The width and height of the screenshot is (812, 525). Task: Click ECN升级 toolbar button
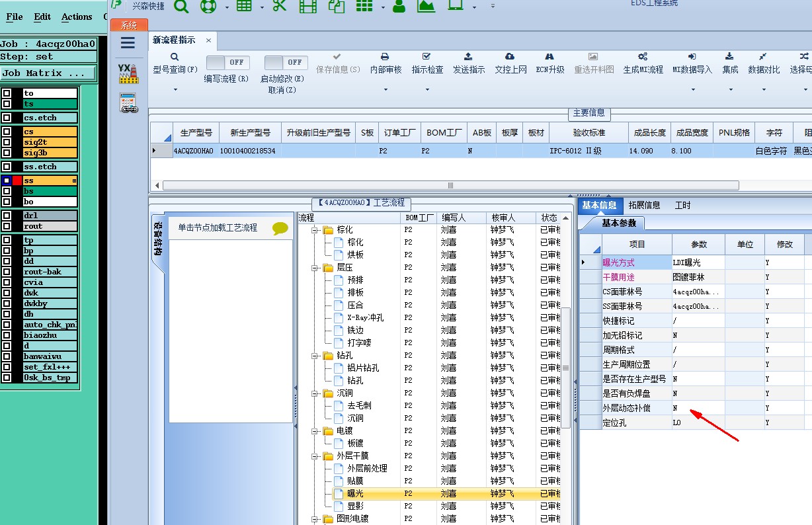click(x=550, y=63)
